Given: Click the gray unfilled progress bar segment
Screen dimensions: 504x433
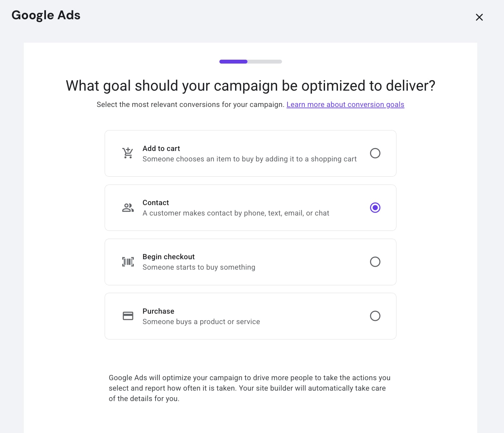Looking at the screenshot, I should 265,62.
